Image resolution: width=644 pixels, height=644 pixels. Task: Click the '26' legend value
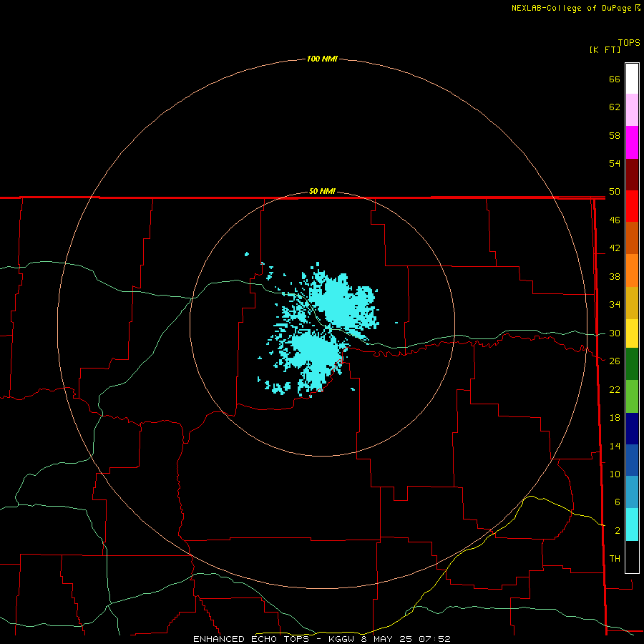tap(615, 361)
